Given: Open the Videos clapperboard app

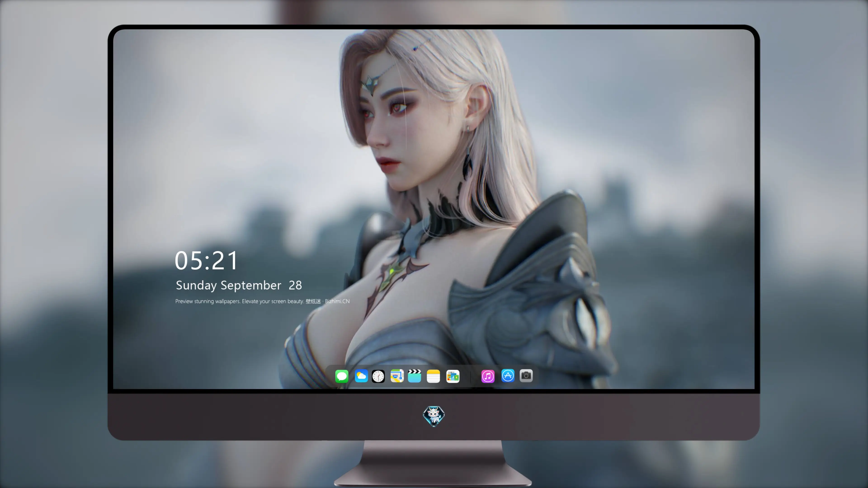Looking at the screenshot, I should point(415,376).
